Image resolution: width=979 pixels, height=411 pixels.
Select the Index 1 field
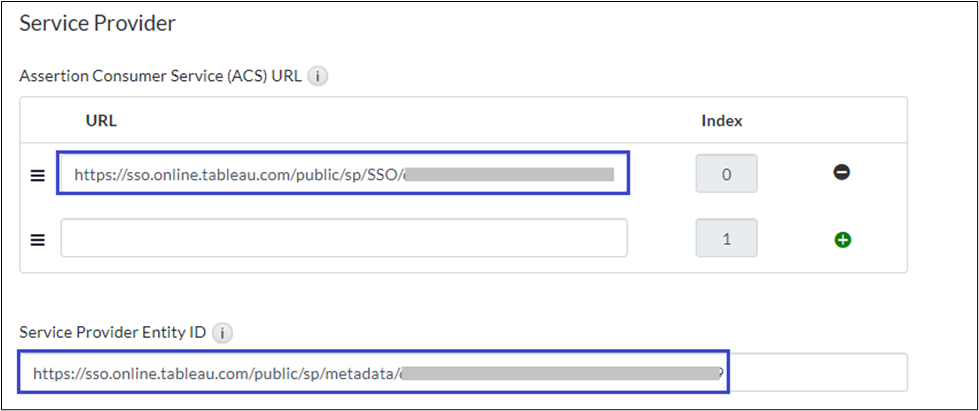(x=727, y=239)
